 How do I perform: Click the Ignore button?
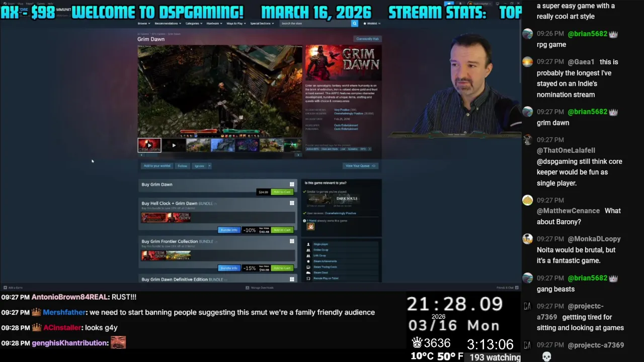pyautogui.click(x=199, y=166)
